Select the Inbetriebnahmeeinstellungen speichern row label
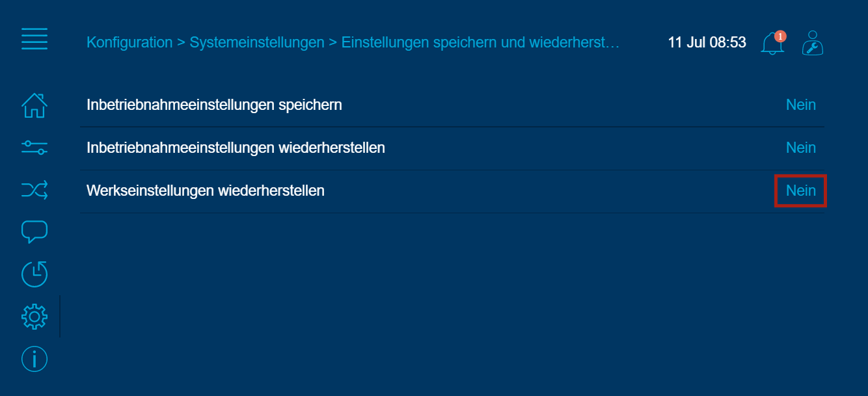Image resolution: width=868 pixels, height=396 pixels. tap(214, 105)
